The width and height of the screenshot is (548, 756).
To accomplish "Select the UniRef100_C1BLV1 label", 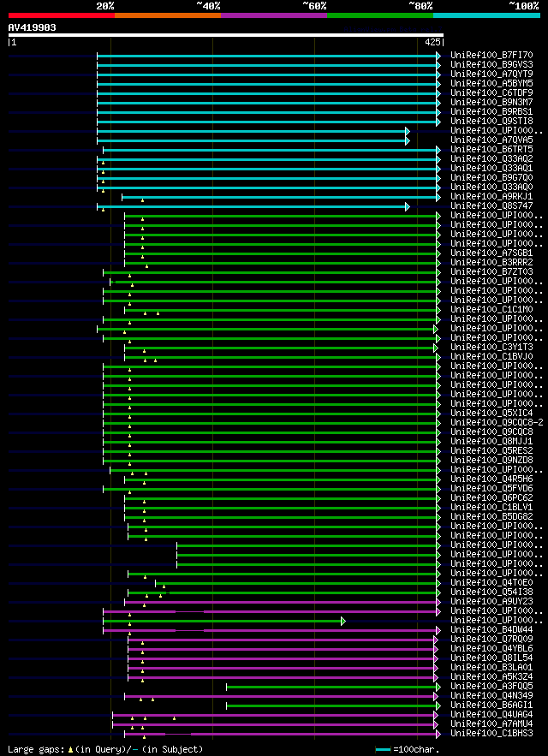I will (x=491, y=507).
